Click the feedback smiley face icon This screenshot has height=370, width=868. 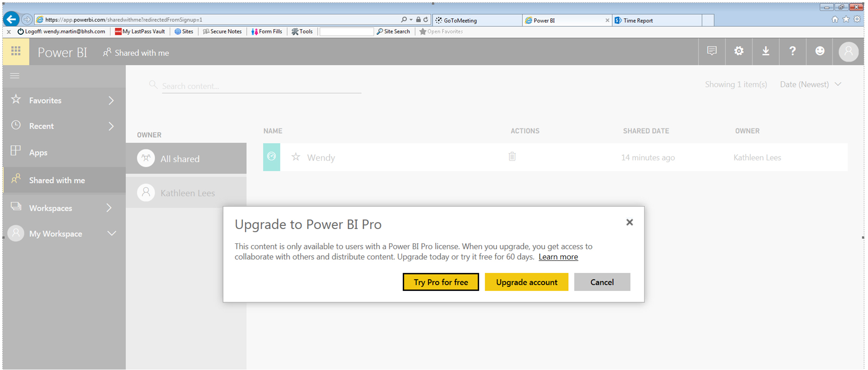tap(820, 51)
